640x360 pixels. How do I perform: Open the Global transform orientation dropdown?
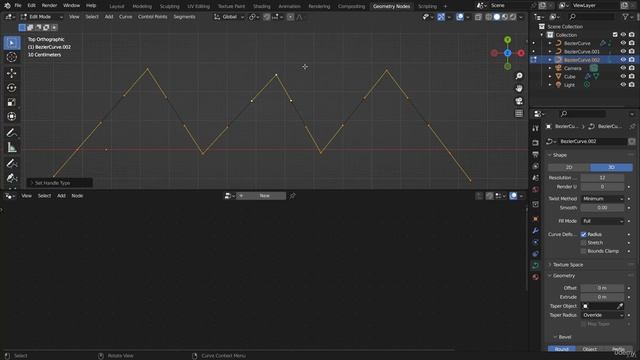229,17
